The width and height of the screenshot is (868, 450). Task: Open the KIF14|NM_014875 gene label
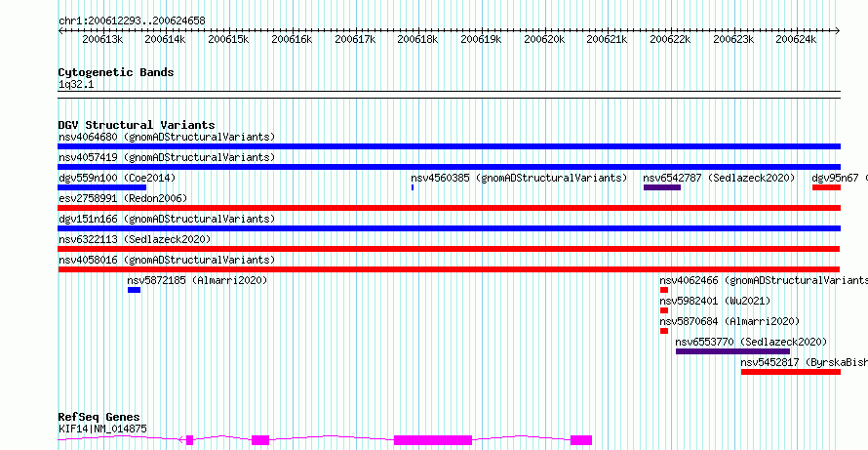pyautogui.click(x=102, y=429)
